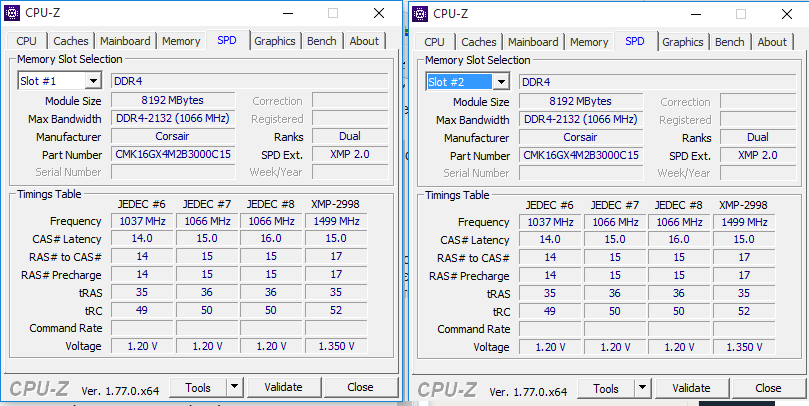Click JEDEC #6 frequency 1037 MHz in left window

(142, 221)
